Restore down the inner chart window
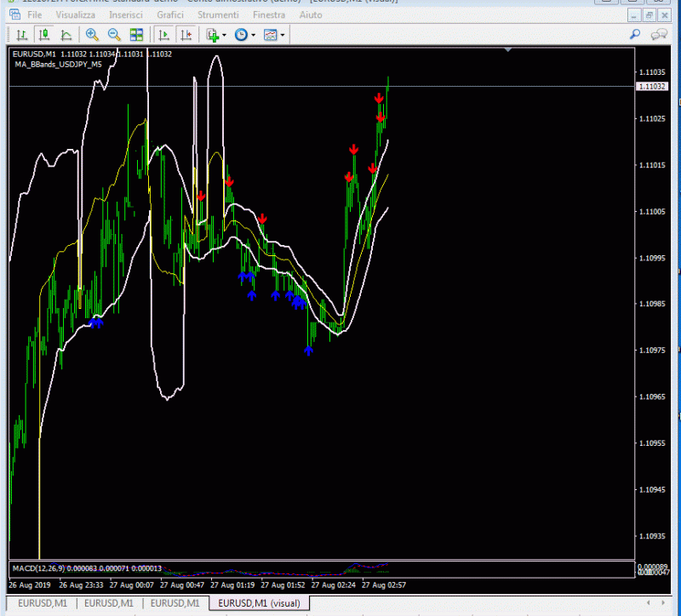 (649, 15)
